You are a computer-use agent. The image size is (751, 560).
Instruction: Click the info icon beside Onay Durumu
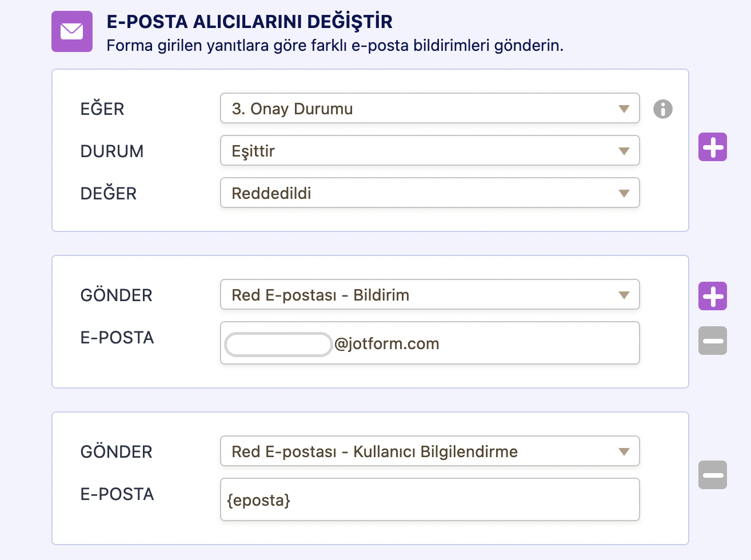(x=662, y=109)
